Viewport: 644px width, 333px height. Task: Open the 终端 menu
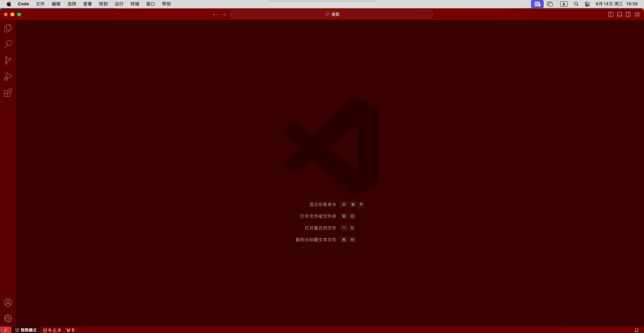[x=135, y=4]
